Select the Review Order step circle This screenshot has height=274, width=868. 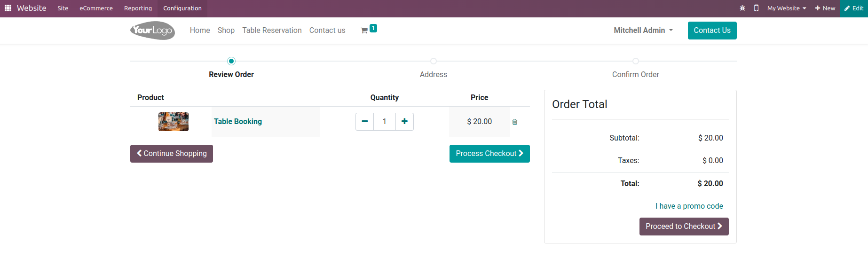(x=231, y=61)
